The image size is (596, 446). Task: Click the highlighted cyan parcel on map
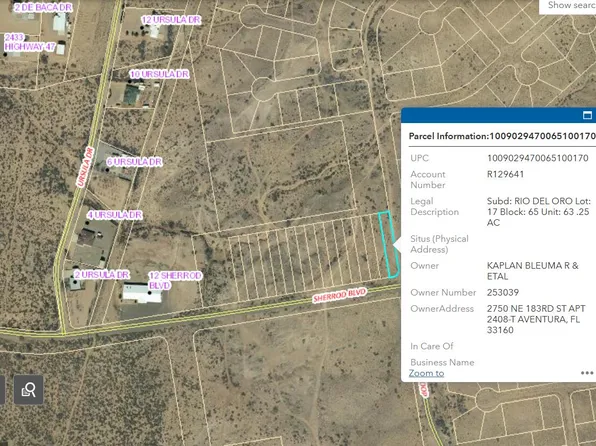(388, 244)
